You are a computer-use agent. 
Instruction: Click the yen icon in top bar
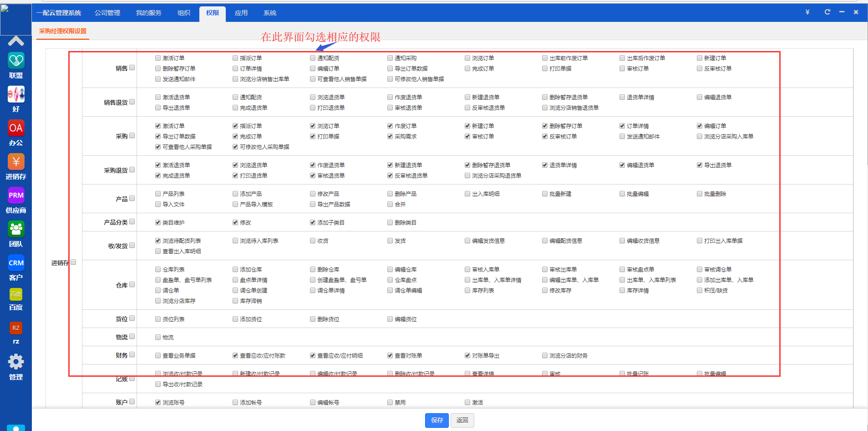[x=807, y=12]
